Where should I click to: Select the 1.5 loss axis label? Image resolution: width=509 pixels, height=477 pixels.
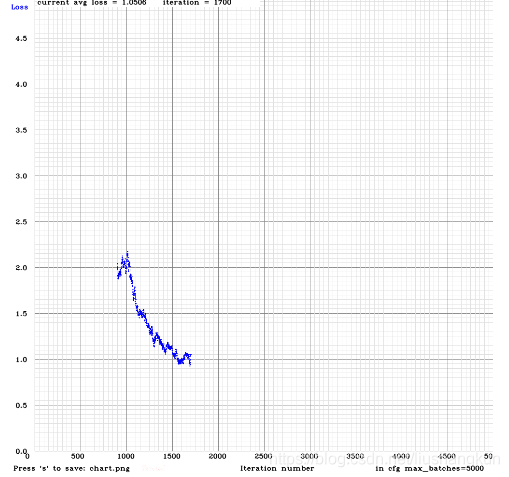point(21,314)
